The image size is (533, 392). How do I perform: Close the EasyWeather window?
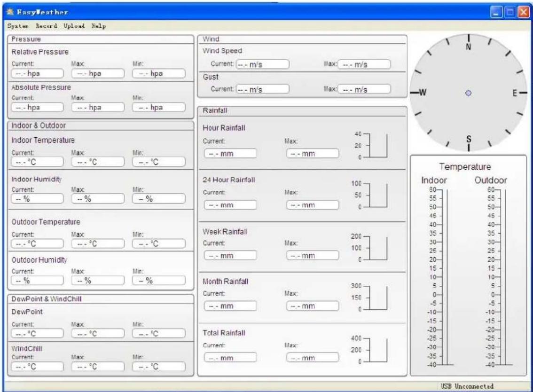click(x=524, y=12)
